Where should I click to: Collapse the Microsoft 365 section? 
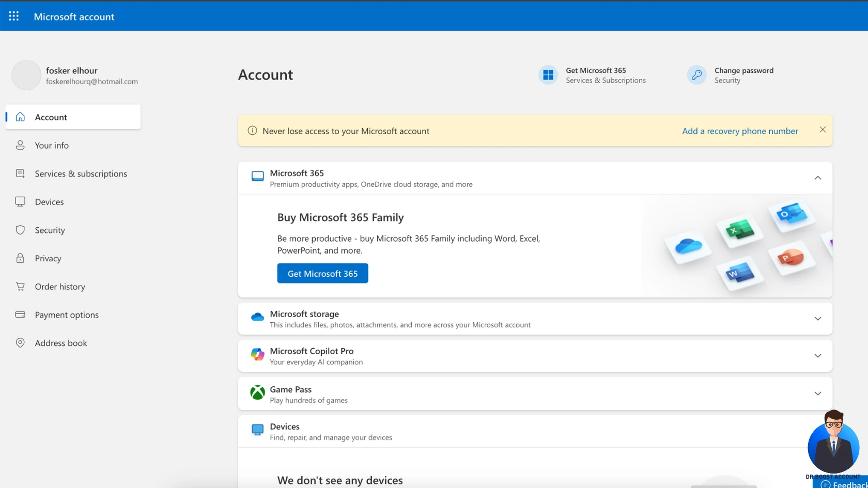click(x=817, y=178)
